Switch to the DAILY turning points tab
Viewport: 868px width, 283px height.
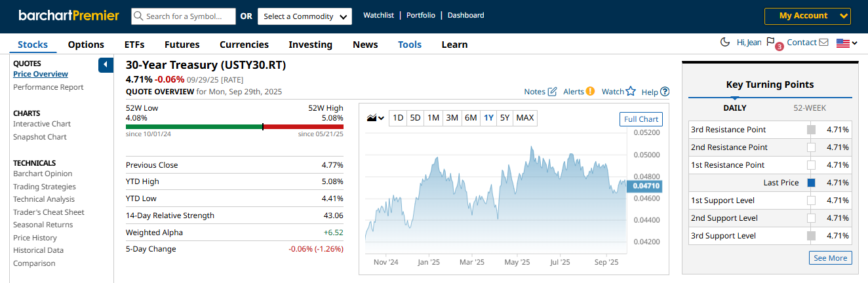[x=734, y=108]
